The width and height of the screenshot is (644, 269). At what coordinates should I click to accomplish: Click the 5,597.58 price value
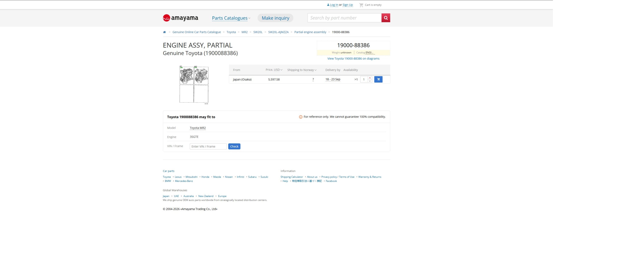pos(274,79)
